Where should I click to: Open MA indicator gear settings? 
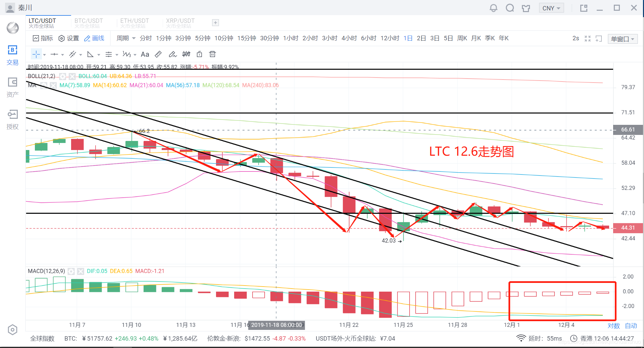44,85
